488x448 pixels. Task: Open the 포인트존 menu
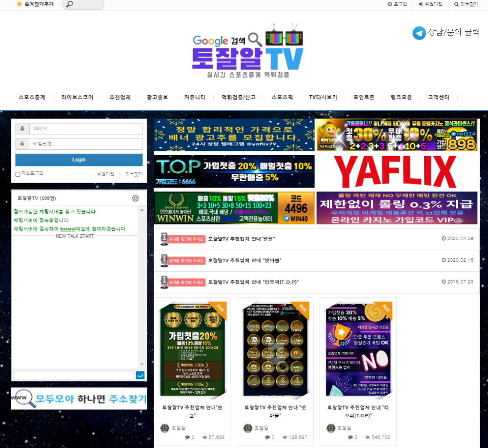tap(364, 97)
